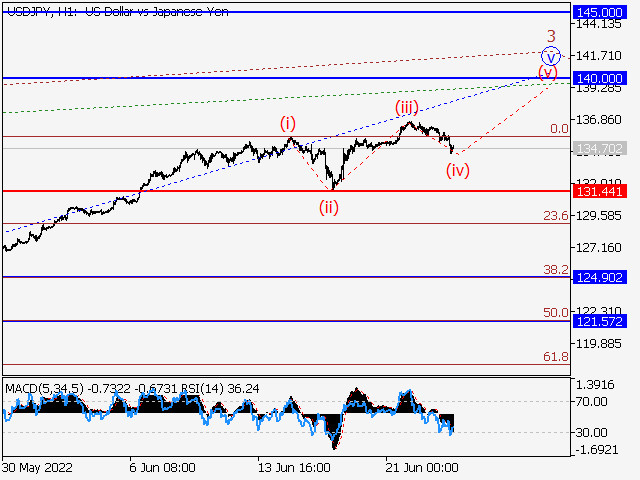Click the 30 May 2022 date label
640x480 pixels.
point(38,467)
